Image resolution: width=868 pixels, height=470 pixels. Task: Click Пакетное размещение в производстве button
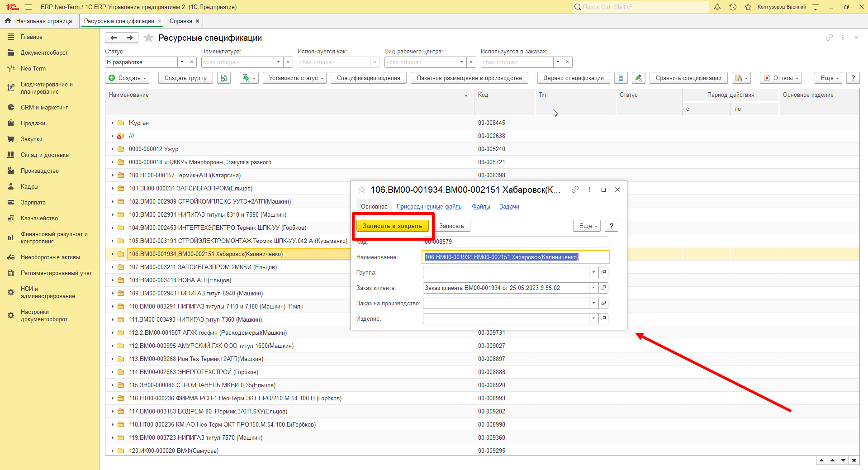[x=469, y=78]
